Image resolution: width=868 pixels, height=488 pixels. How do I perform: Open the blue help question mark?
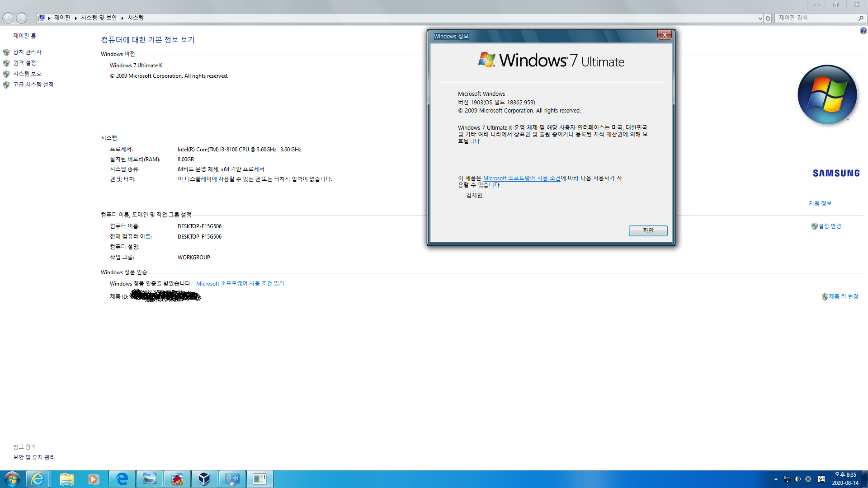coord(863,31)
